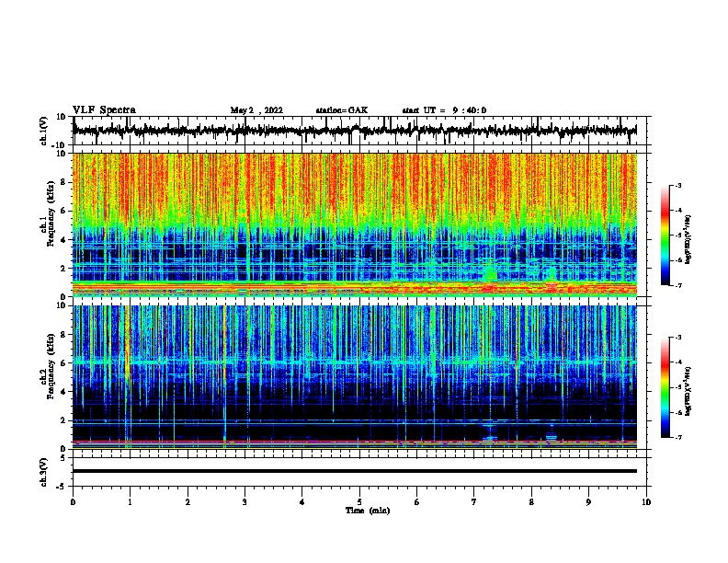Click time axis tick label "9"
The height and width of the screenshot is (563, 728).
(588, 502)
